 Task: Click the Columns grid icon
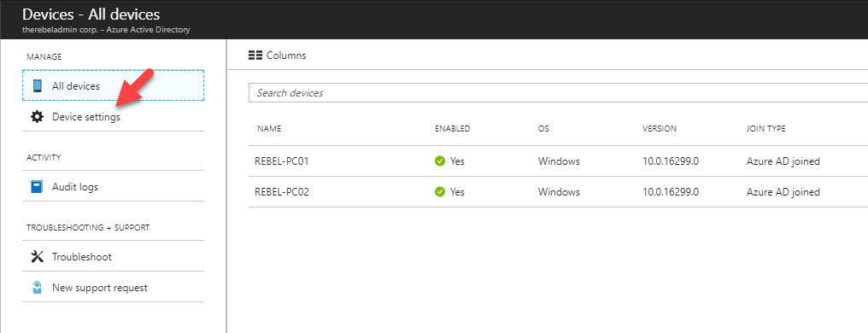[255, 55]
